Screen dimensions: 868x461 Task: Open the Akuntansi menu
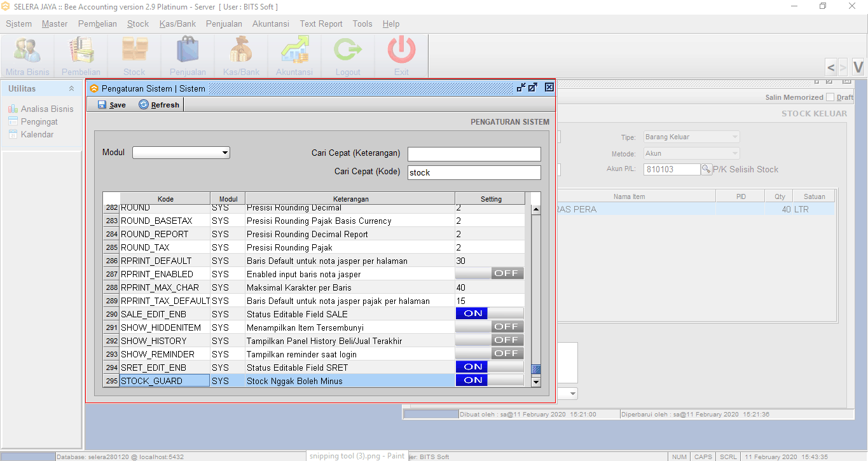(x=270, y=24)
